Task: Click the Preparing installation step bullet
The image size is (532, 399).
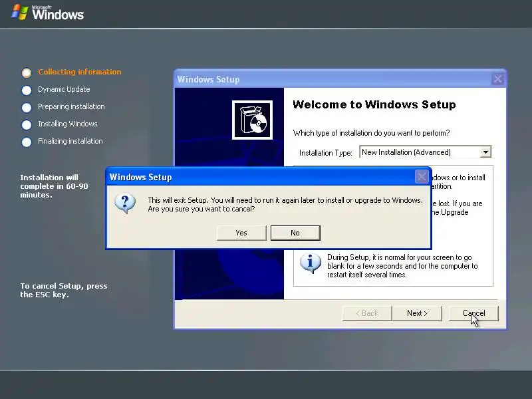Action: [27, 107]
